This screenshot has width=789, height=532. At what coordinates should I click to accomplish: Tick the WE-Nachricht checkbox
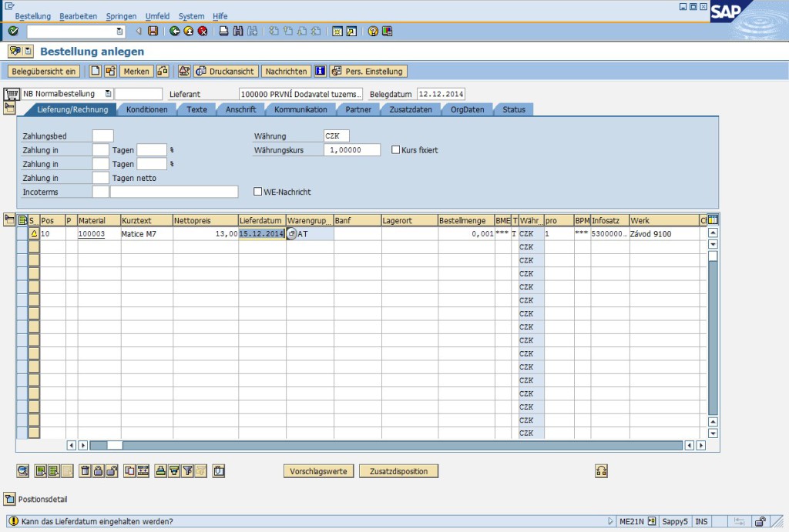(x=258, y=192)
